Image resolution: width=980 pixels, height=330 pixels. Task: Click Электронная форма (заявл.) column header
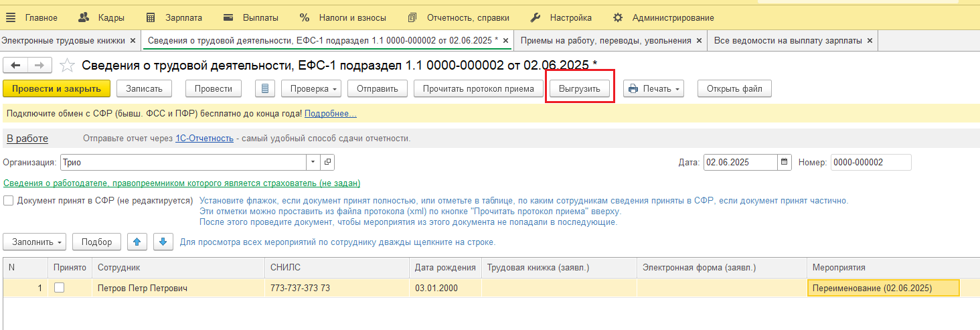tap(722, 267)
